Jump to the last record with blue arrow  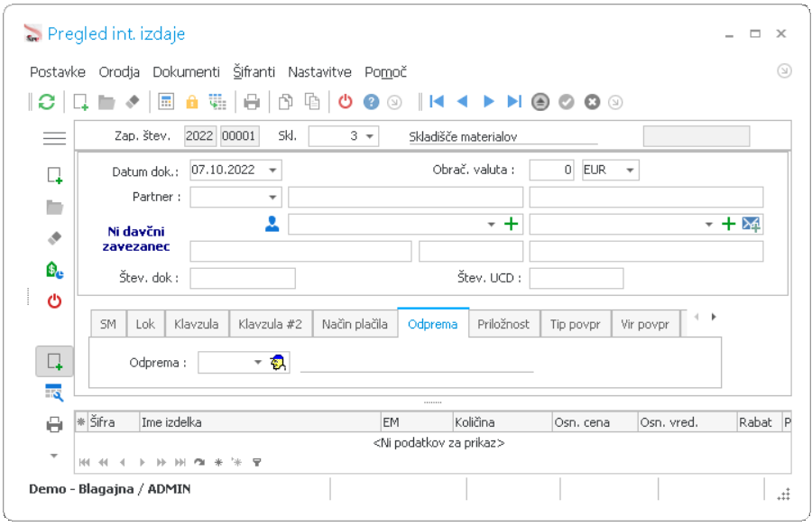(514, 102)
